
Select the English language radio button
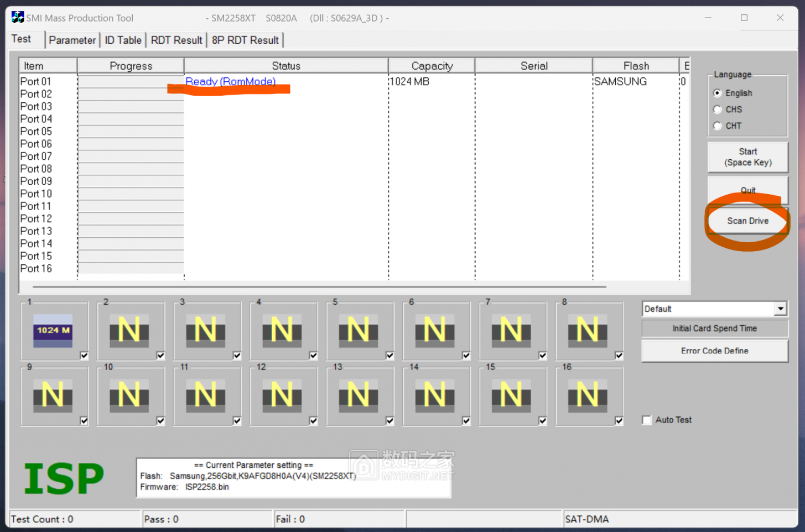click(x=718, y=93)
